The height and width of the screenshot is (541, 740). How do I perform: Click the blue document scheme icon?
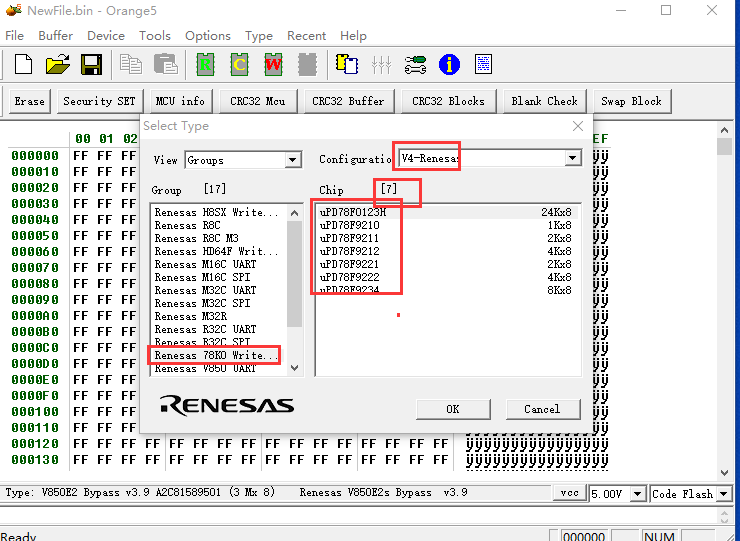coord(483,64)
